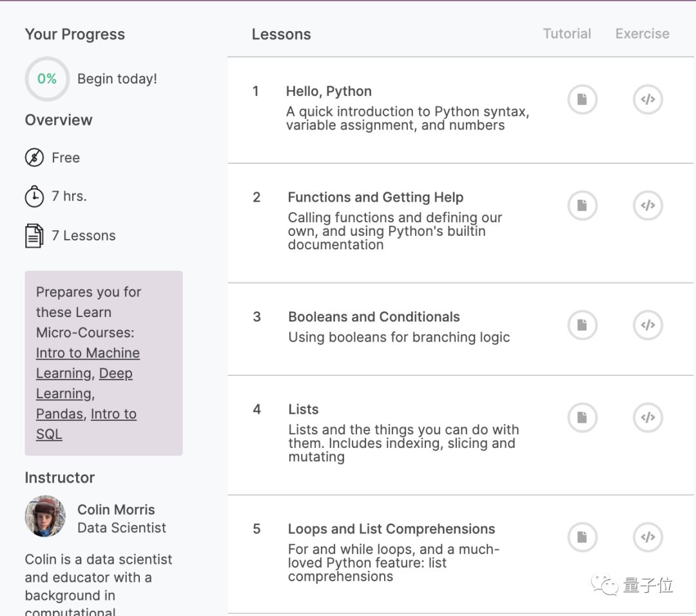The width and height of the screenshot is (696, 616).
Task: Open Booleans and Conditionals tutorial icon
Action: (582, 325)
